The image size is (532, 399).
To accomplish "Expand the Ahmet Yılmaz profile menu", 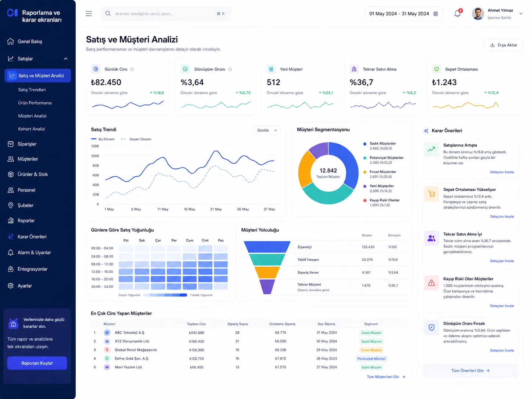I will [521, 14].
